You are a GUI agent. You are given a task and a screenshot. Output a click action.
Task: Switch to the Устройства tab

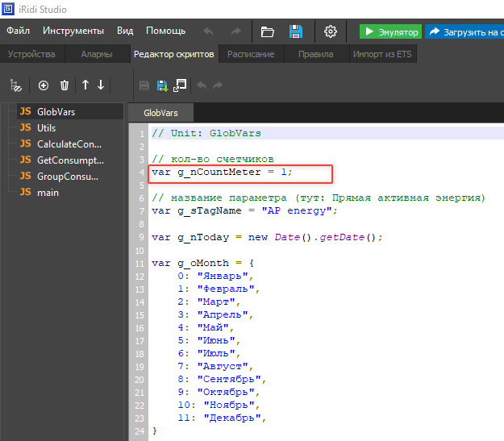click(x=31, y=54)
